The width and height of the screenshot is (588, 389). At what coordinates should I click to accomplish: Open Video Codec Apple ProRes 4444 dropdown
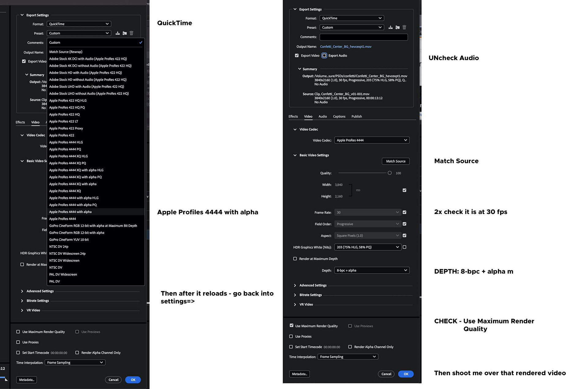click(x=372, y=140)
